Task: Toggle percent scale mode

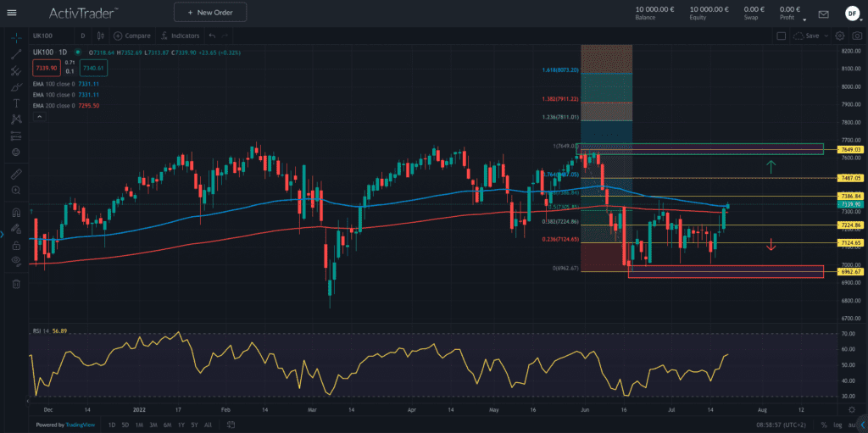Action: click(824, 425)
